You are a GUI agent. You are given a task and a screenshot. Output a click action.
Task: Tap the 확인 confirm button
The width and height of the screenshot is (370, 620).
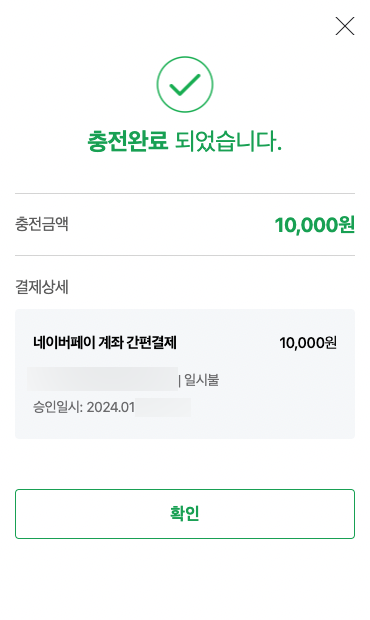pos(185,514)
